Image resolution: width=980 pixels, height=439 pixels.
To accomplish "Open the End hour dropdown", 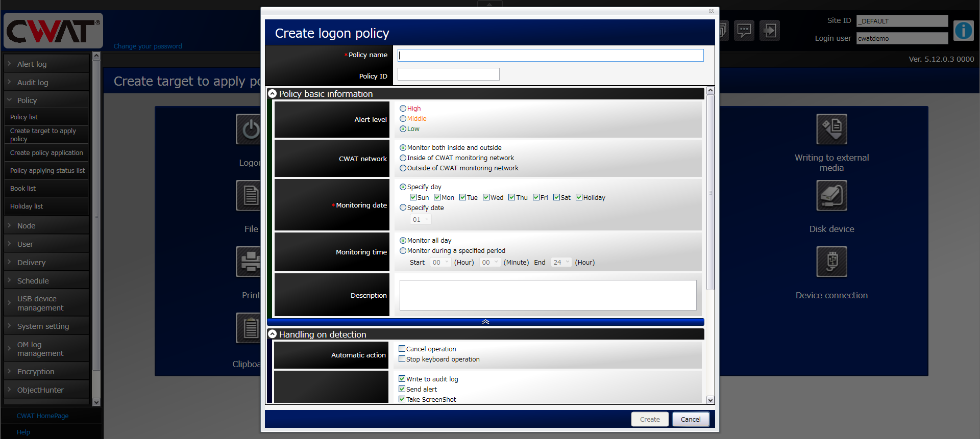I will (x=561, y=263).
